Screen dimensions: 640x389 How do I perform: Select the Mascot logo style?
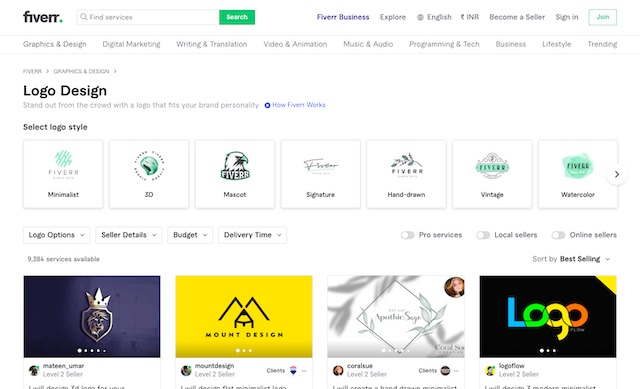pyautogui.click(x=235, y=174)
